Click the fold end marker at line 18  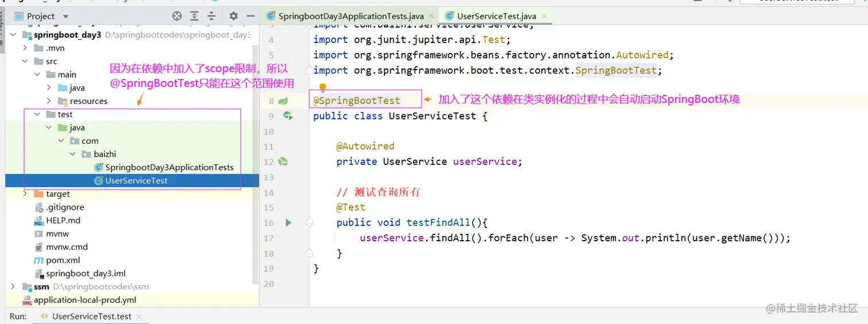tap(309, 253)
